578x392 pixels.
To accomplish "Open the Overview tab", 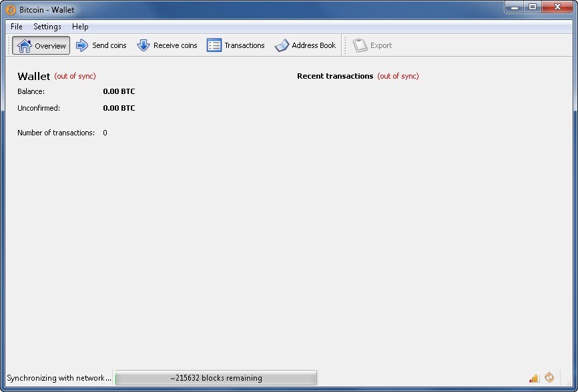I will coord(41,45).
